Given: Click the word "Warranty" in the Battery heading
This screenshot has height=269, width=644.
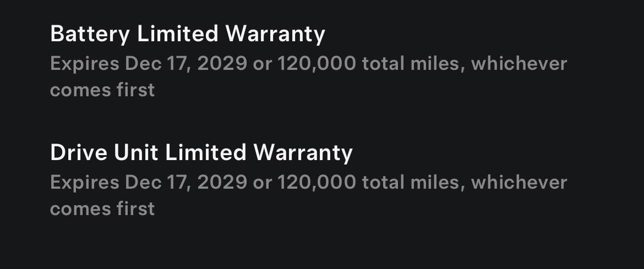Looking at the screenshot, I should 276,34.
